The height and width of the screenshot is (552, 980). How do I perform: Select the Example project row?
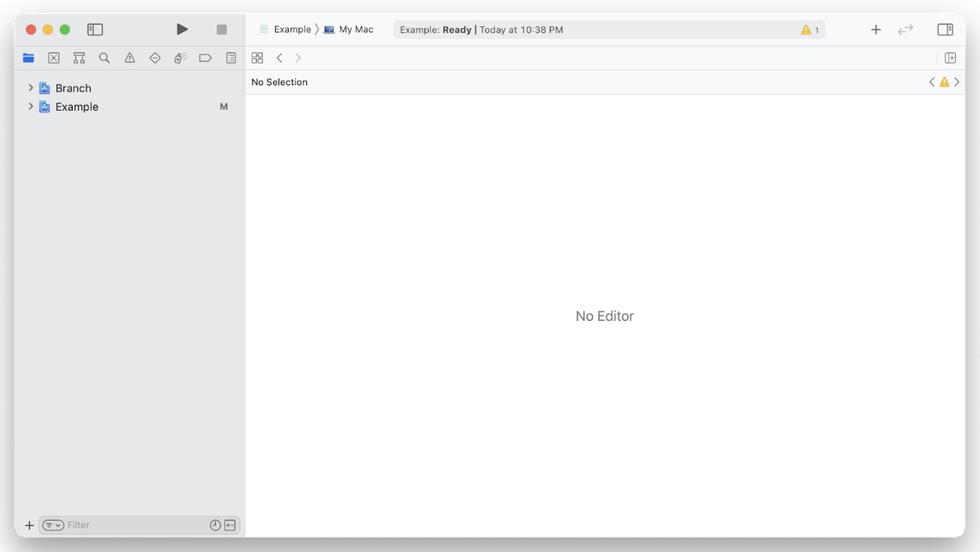pos(130,107)
